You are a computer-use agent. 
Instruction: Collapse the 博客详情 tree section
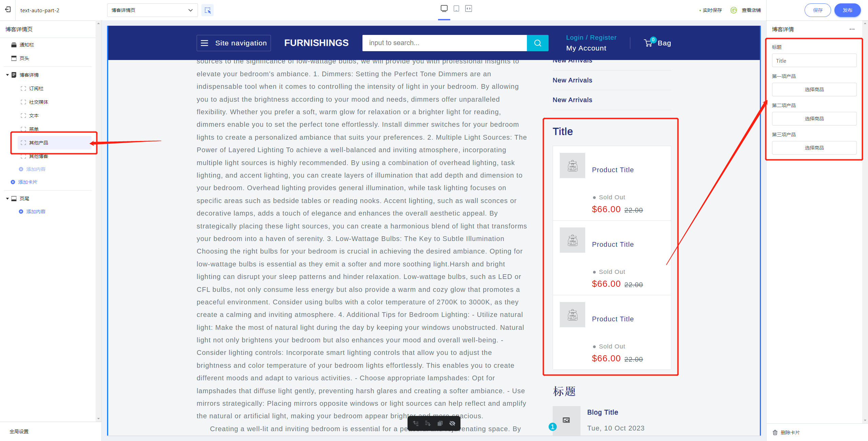coord(7,75)
